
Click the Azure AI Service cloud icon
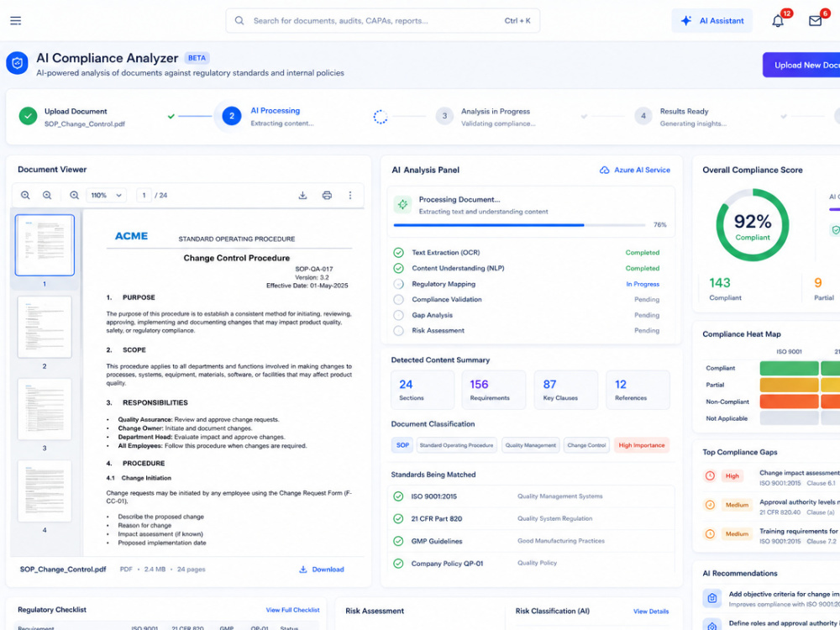click(604, 171)
